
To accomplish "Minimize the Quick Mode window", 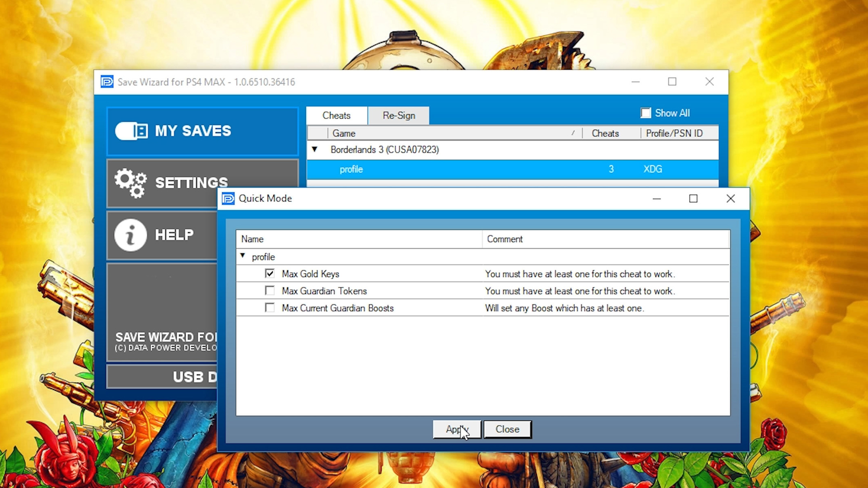I will click(x=656, y=199).
